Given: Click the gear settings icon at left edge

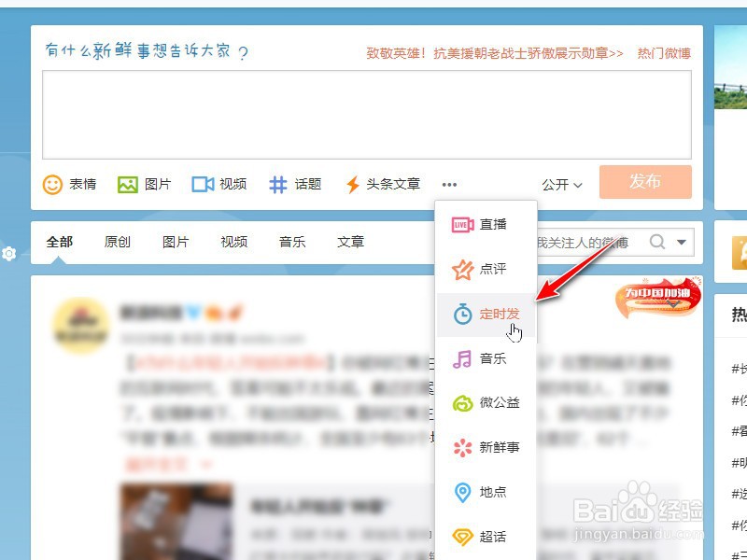Looking at the screenshot, I should pyautogui.click(x=9, y=253).
